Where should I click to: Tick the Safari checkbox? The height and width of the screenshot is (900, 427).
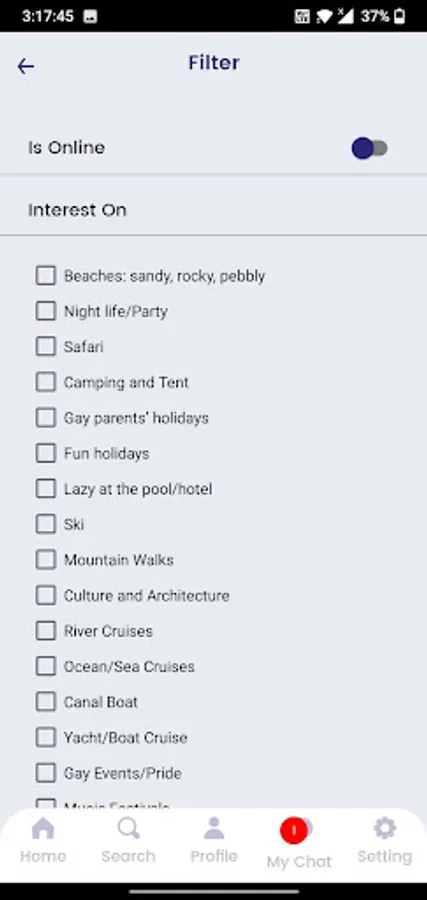(46, 347)
